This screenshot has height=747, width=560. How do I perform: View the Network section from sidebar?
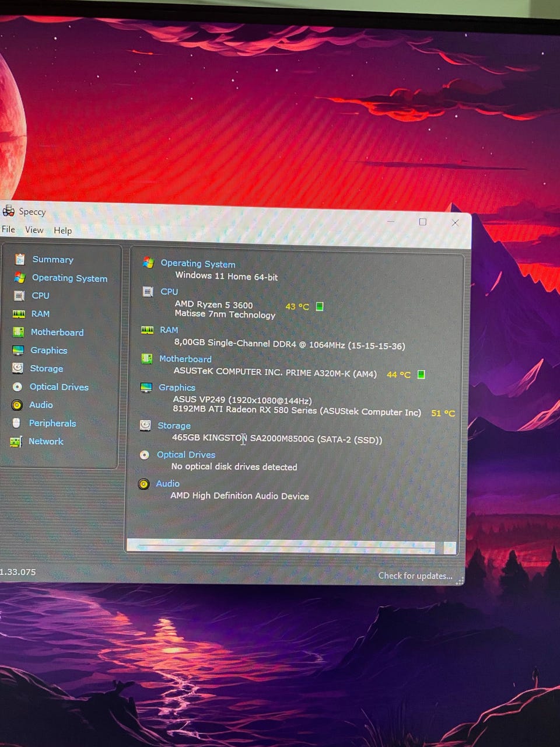point(46,441)
